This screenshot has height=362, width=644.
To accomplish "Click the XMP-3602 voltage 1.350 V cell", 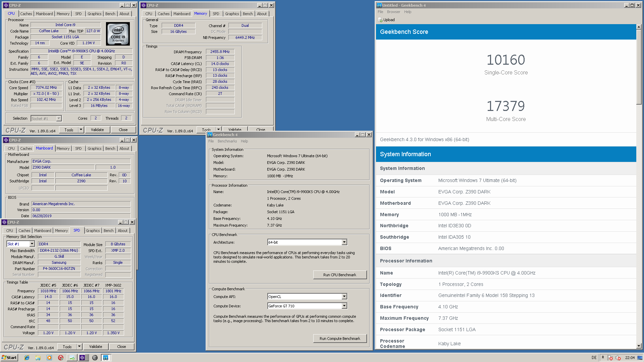I will [x=113, y=333].
